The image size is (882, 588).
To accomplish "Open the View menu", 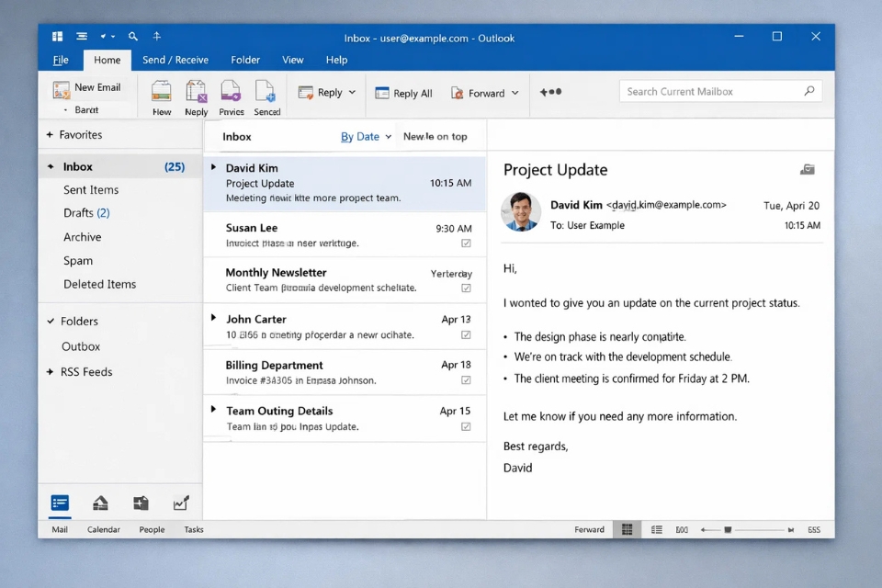I will pyautogui.click(x=292, y=59).
